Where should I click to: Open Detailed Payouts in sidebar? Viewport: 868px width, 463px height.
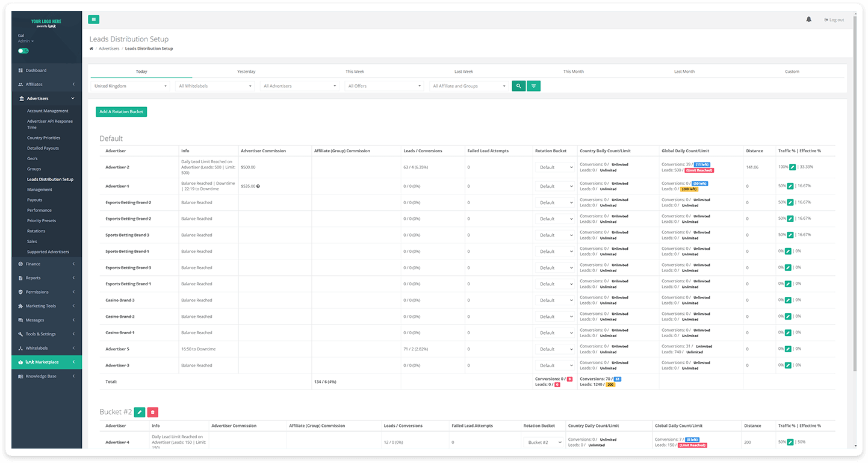tap(43, 148)
